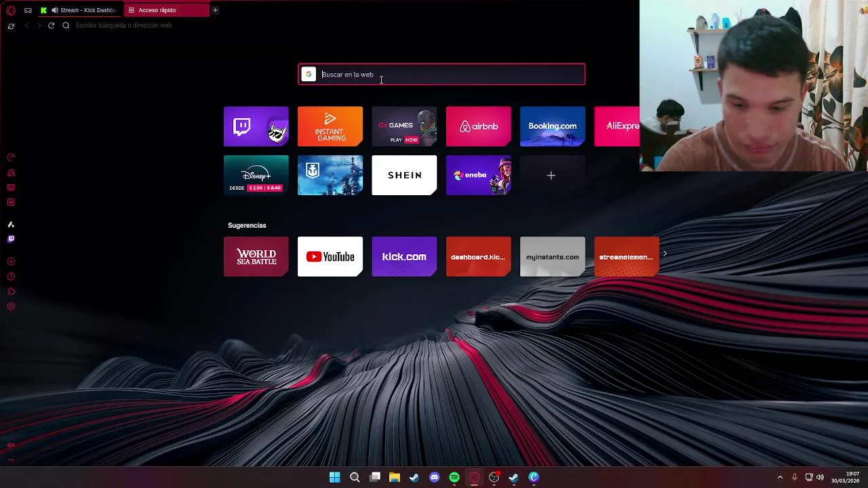
Task: Open the kick.com suggestion tile
Action: 404,257
